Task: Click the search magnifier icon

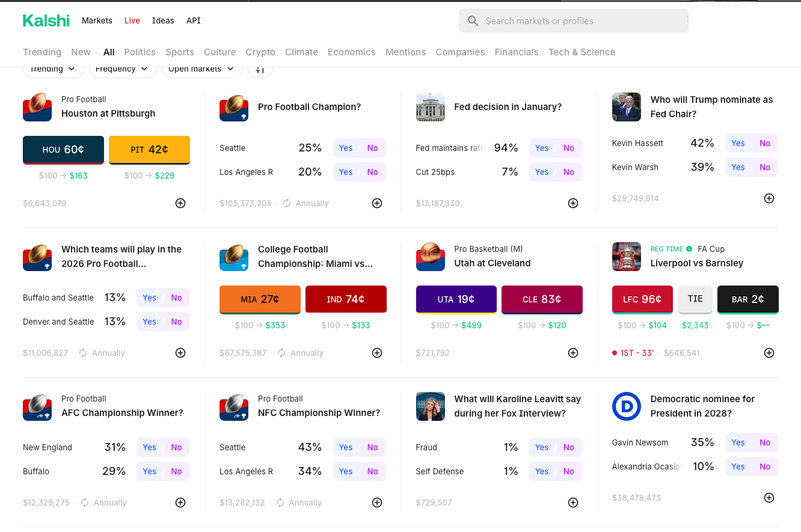Action: click(473, 21)
